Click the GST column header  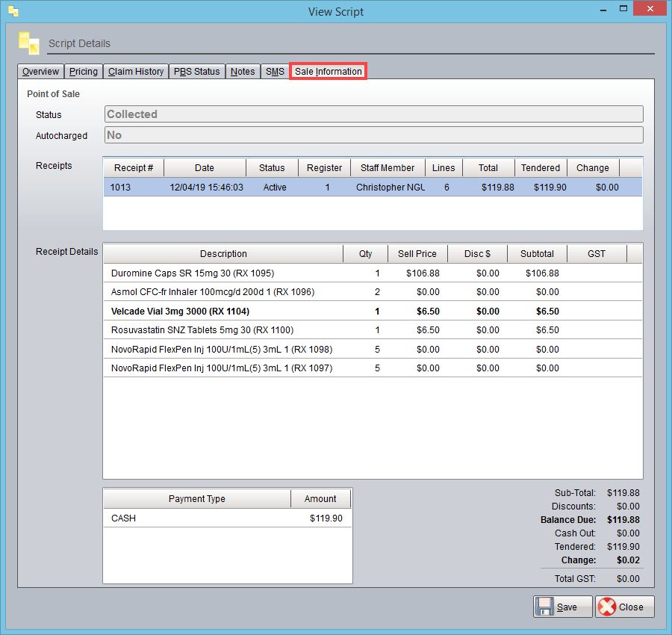click(x=596, y=253)
